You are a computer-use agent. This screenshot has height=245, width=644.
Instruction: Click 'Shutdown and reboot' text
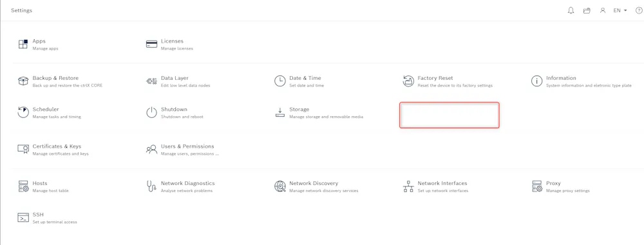(182, 117)
